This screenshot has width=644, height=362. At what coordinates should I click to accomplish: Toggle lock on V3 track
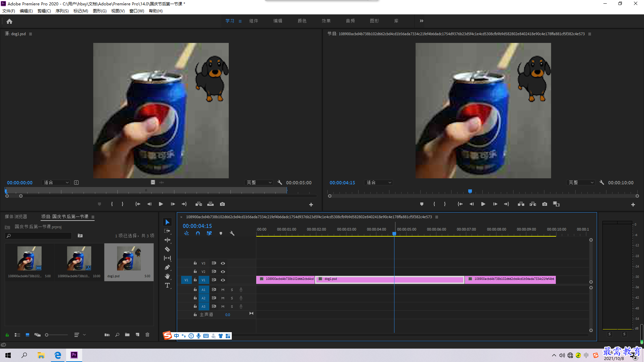tap(195, 263)
